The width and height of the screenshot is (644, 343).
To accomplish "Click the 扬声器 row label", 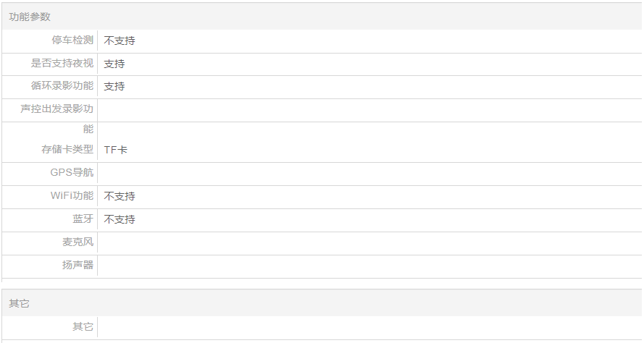I will click(78, 265).
